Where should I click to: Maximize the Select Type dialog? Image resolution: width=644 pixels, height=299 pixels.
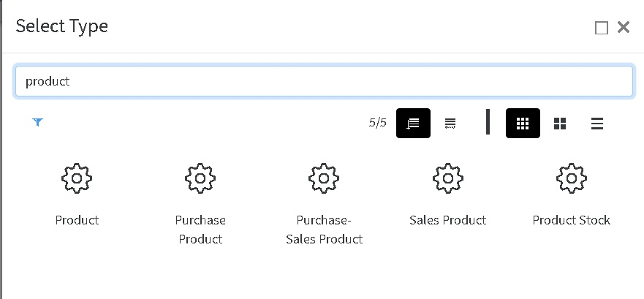coord(602,28)
